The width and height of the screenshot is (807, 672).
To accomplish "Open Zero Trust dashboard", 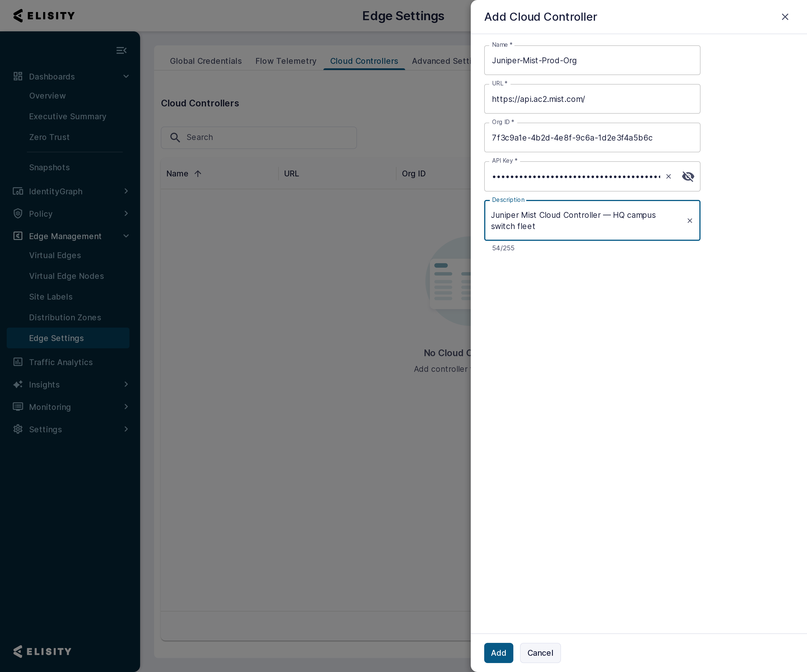I will click(x=49, y=137).
